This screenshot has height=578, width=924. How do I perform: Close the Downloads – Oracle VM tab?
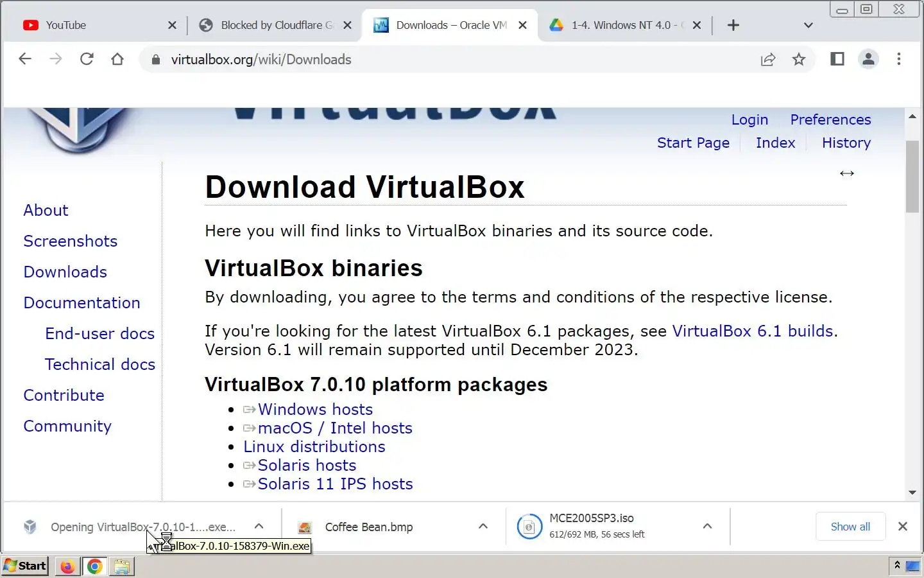point(522,25)
